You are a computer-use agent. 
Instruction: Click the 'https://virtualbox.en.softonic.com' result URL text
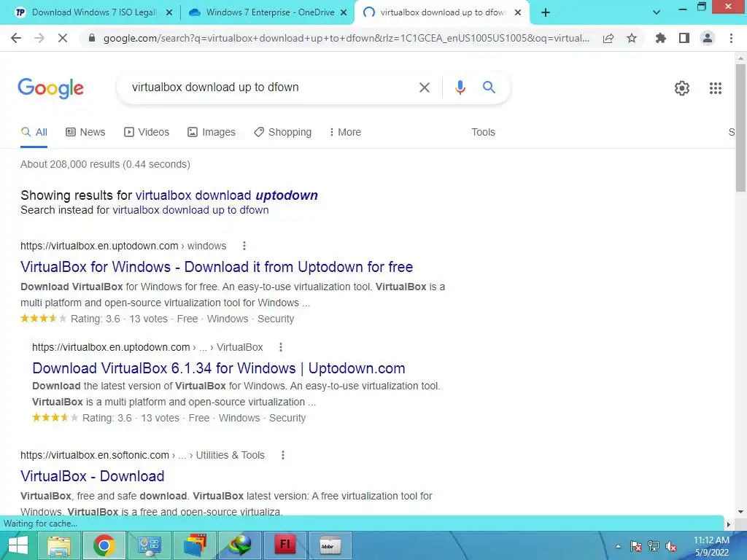[x=95, y=455]
